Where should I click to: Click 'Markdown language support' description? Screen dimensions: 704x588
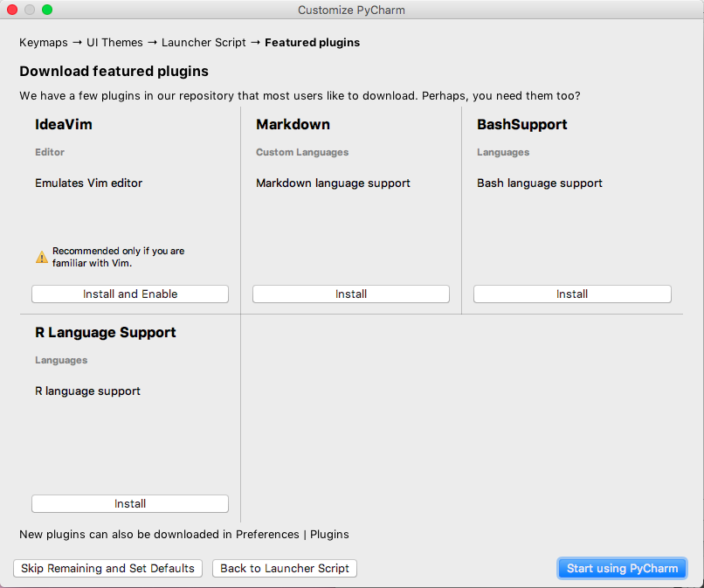tap(333, 183)
